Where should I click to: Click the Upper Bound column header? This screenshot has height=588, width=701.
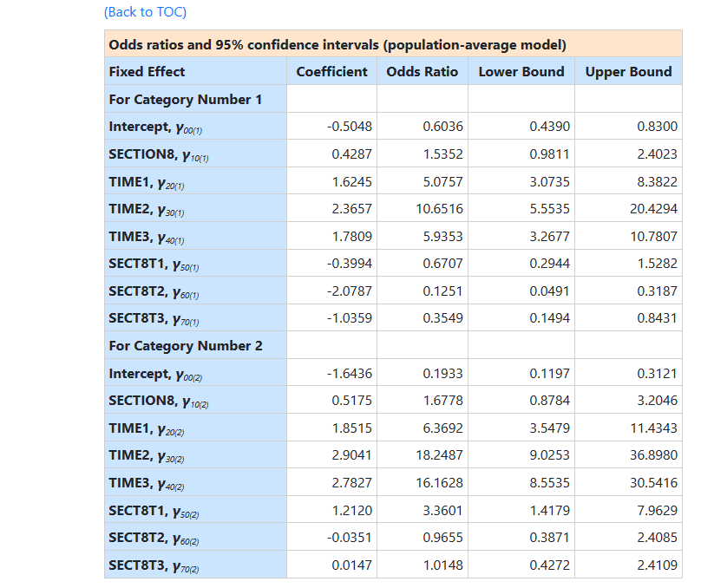(628, 72)
